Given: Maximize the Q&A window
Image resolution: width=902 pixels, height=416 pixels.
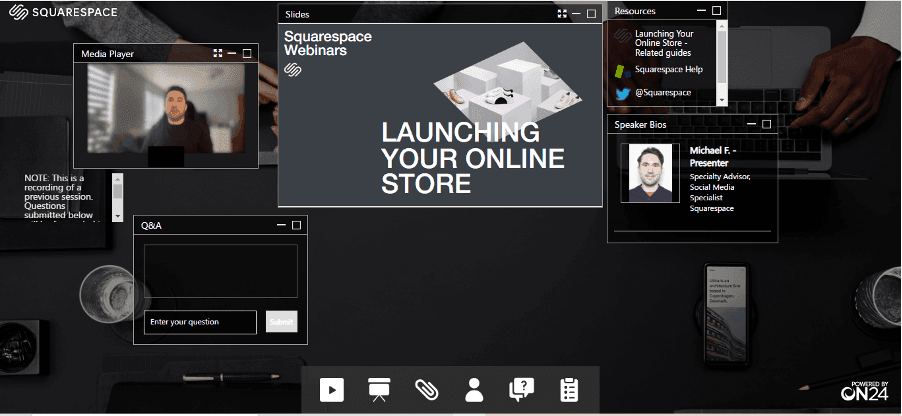Looking at the screenshot, I should tap(296, 225).
